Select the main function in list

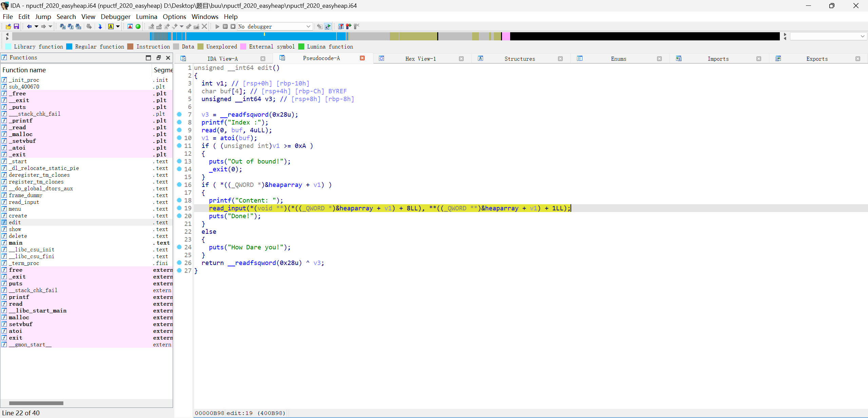point(86,243)
